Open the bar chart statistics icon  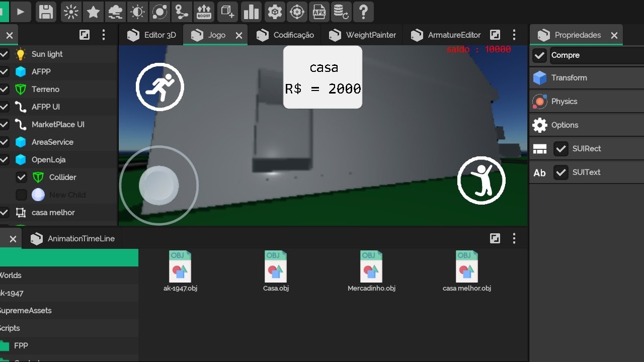tap(251, 11)
